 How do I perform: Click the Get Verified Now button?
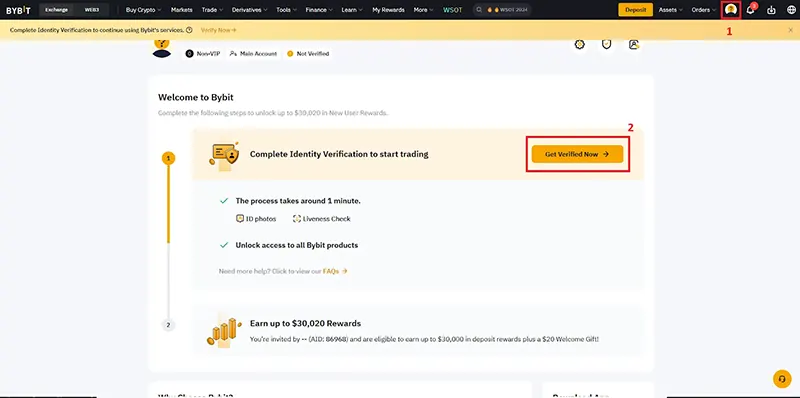point(577,154)
